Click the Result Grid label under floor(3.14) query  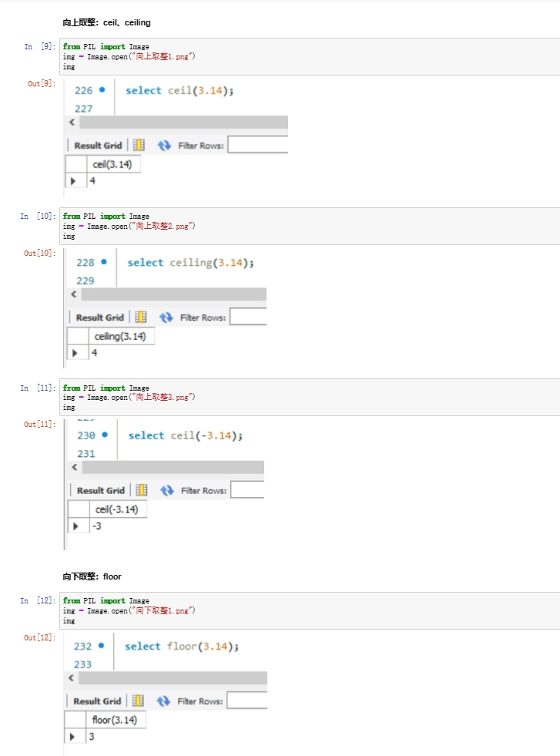pos(97,701)
